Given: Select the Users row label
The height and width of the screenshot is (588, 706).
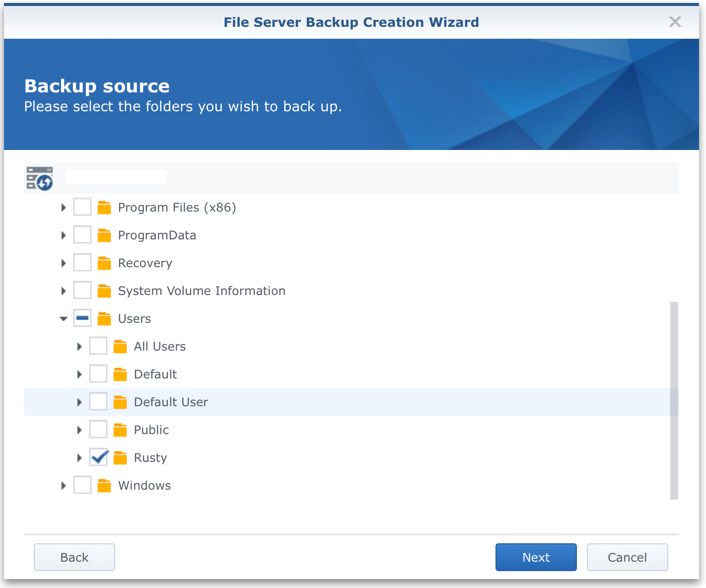Looking at the screenshot, I should click(135, 319).
